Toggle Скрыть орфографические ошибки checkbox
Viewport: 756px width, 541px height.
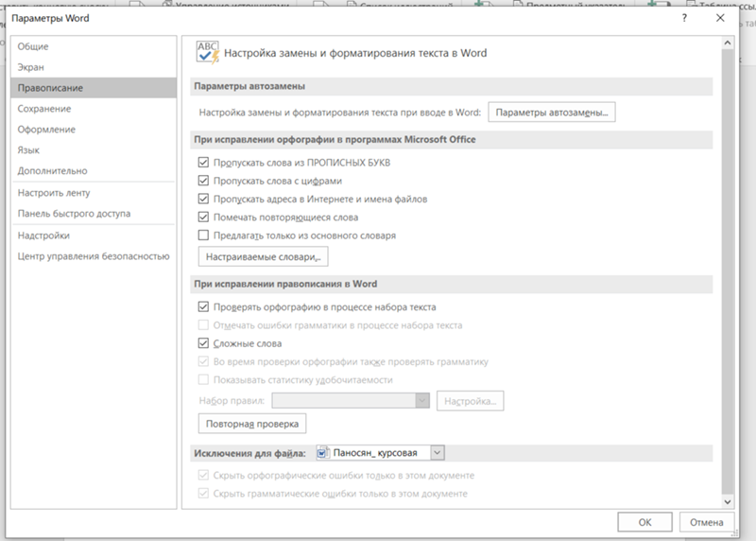[203, 476]
